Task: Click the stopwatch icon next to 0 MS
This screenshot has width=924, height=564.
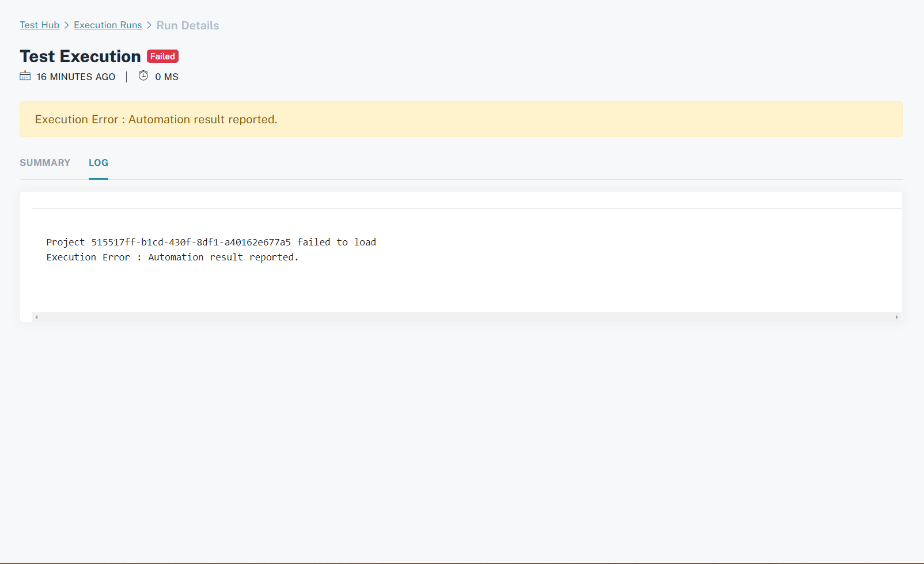Action: 143,75
